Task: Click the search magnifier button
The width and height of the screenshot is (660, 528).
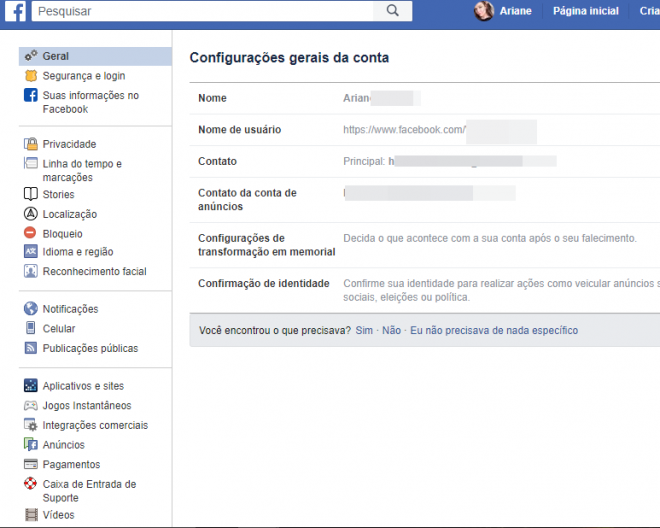Action: [x=392, y=11]
